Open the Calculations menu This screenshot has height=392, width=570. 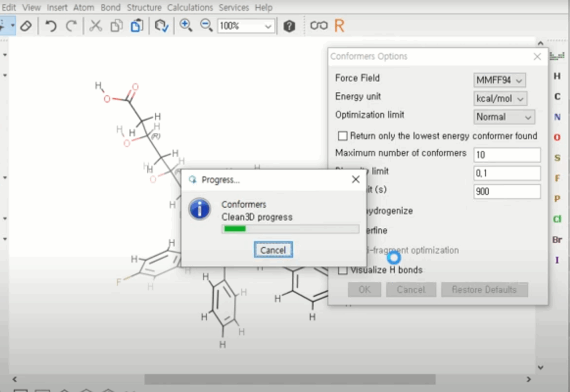coord(190,7)
